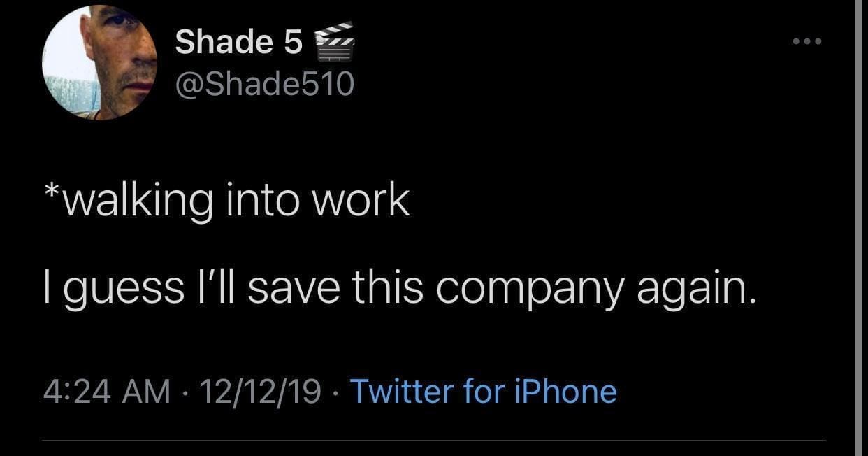The image size is (868, 456).
Task: Click the display name Shade 5
Action: (238, 42)
